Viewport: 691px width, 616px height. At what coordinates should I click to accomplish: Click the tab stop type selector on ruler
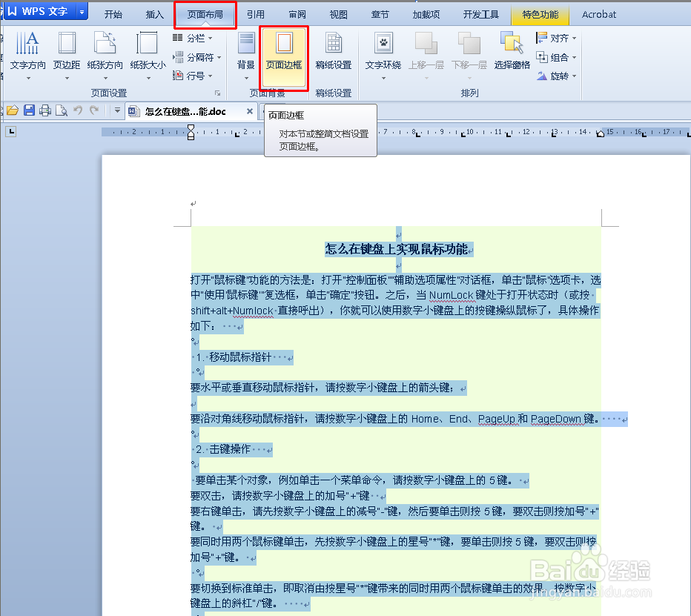pyautogui.click(x=11, y=131)
